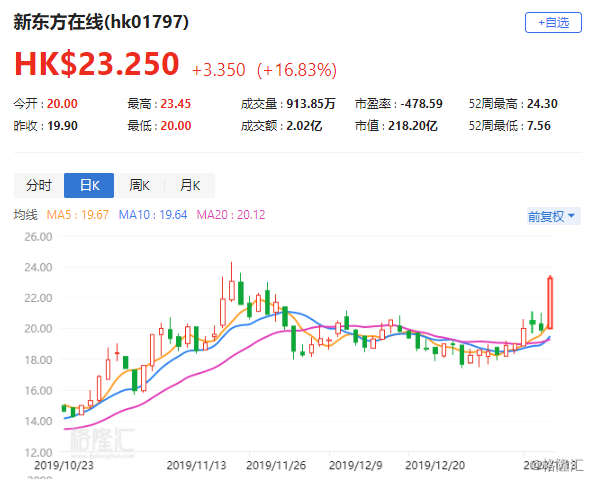The image size is (591, 479).
Task: Click the stock title 新东方在线(hk01797)
Action: click(x=101, y=22)
